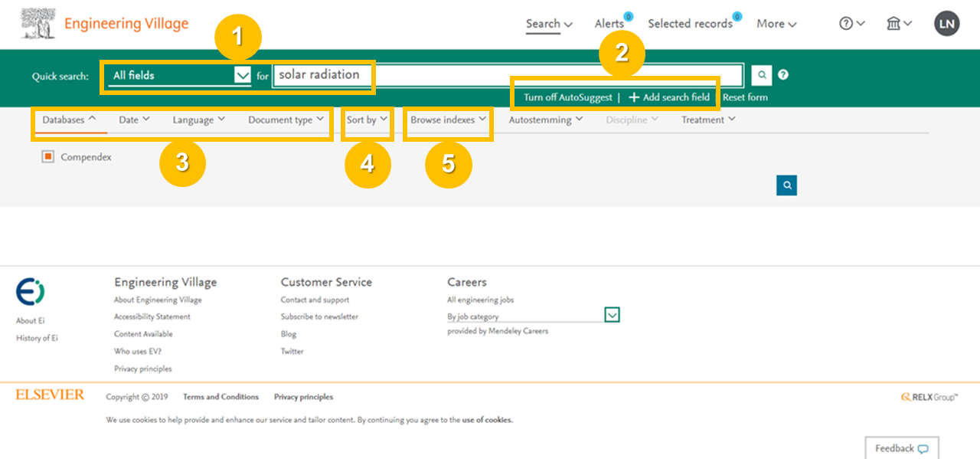Open the search help question mark icon
This screenshot has width=980, height=459.
coord(783,75)
